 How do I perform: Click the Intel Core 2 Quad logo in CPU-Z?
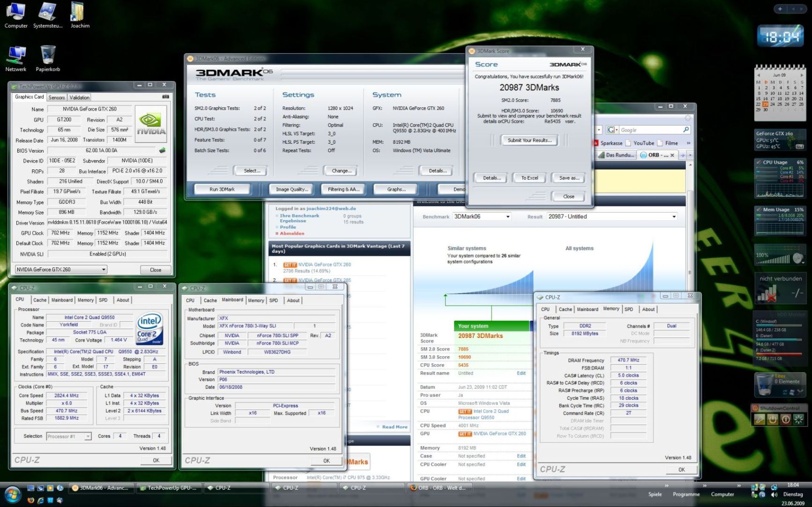pyautogui.click(x=150, y=329)
